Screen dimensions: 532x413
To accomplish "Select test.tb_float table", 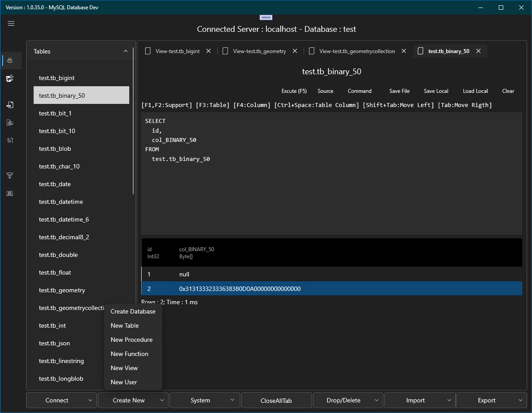I will (81, 272).
